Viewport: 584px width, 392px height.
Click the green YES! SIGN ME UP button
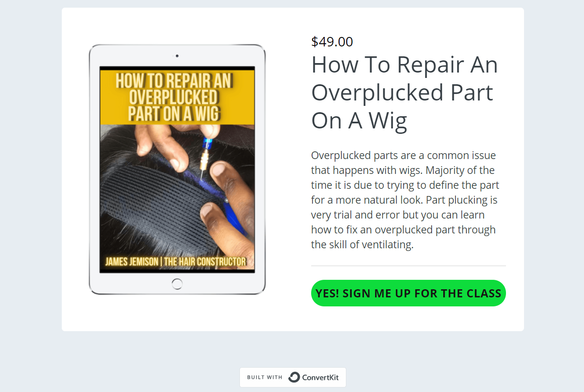409,293
